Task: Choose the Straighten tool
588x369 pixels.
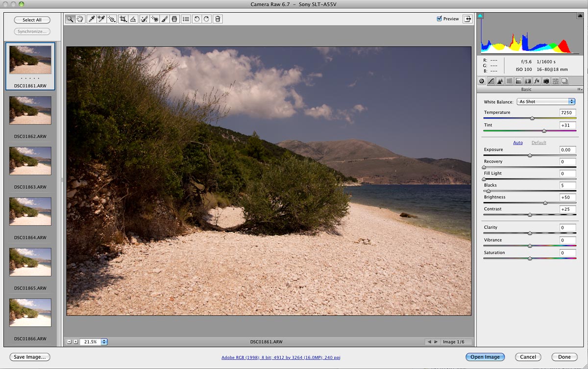Action: click(x=133, y=19)
